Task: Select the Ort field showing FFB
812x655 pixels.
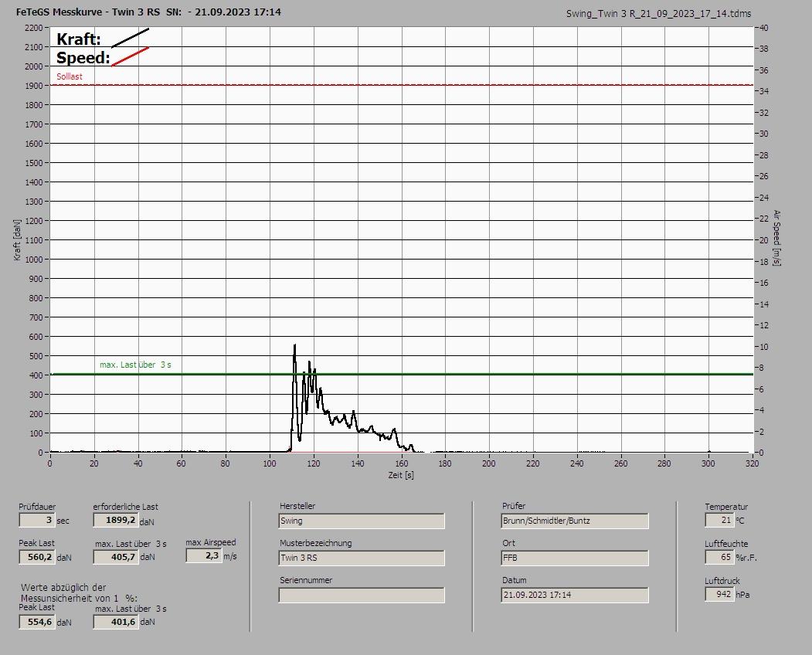Action: 575,558
